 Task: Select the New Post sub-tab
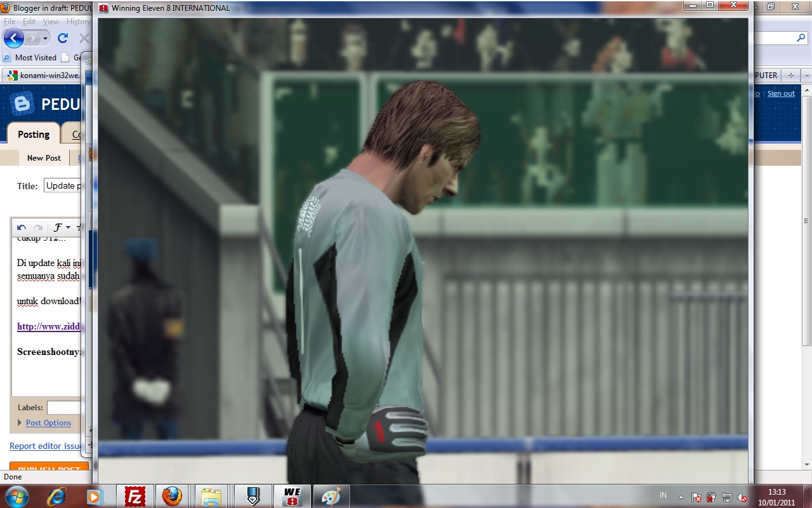44,157
